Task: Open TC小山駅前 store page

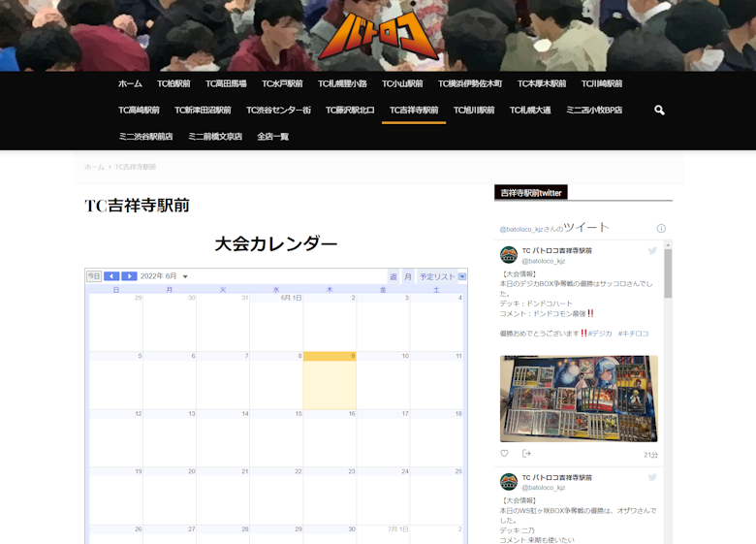Action: click(x=402, y=84)
